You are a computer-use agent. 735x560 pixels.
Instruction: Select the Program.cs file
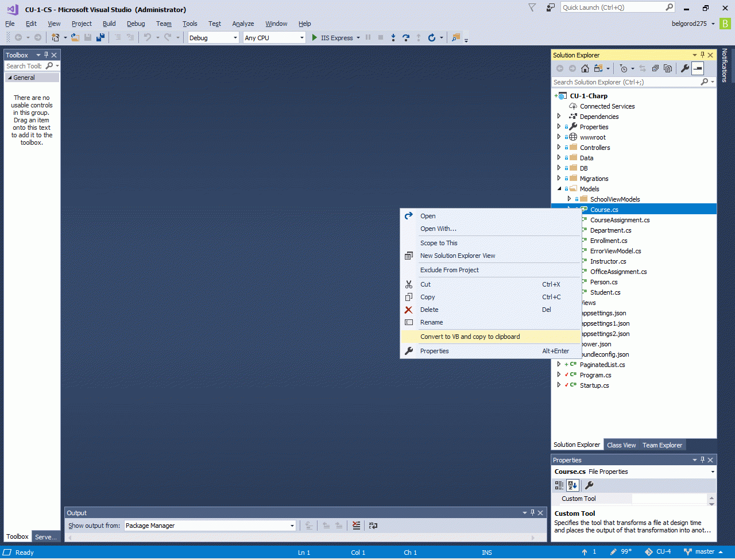point(595,375)
